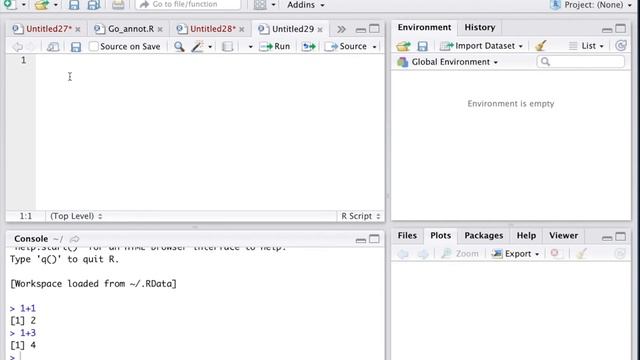Open the (Top Level) scope selector
The height and width of the screenshot is (360, 640).
point(76,216)
